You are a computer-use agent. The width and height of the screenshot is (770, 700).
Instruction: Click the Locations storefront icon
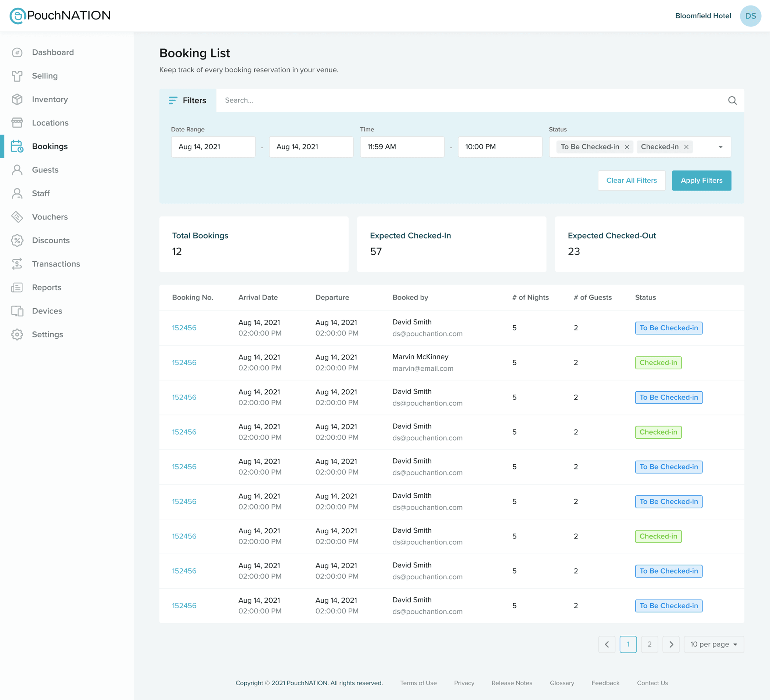(17, 123)
